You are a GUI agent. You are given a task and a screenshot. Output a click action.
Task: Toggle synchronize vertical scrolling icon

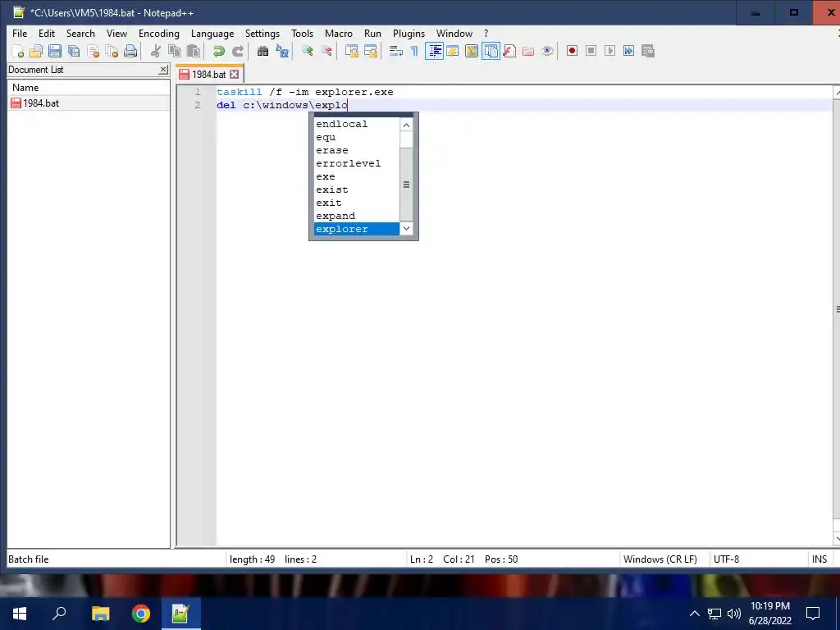tap(351, 51)
